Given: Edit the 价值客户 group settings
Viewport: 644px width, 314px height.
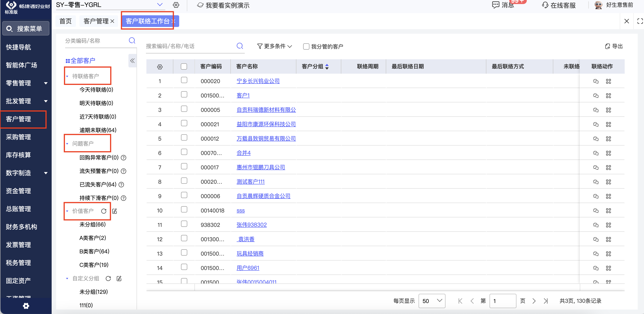Looking at the screenshot, I should point(115,211).
